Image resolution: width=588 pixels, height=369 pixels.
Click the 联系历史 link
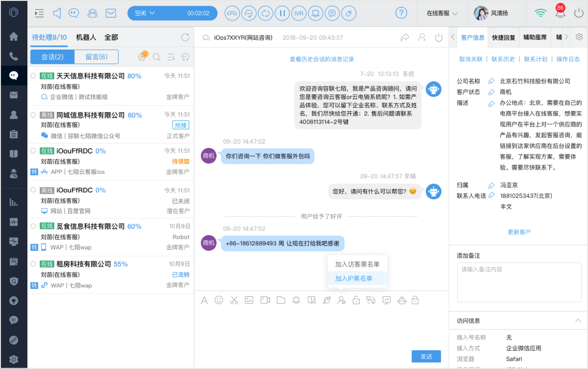pyautogui.click(x=503, y=59)
